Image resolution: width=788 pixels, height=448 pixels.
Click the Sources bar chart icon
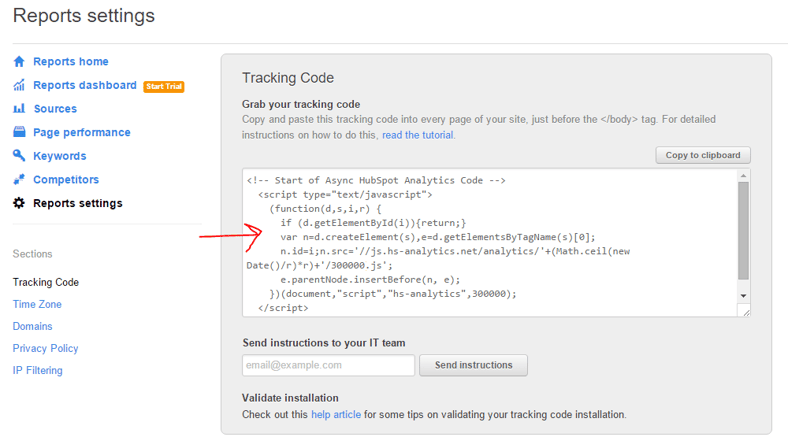(x=19, y=109)
